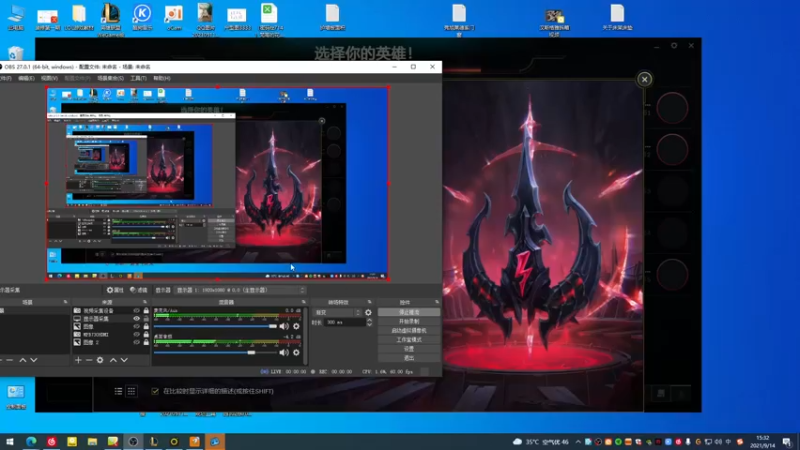Toggle the show detailed descriptions checkbox
800x450 pixels.
coord(154,391)
